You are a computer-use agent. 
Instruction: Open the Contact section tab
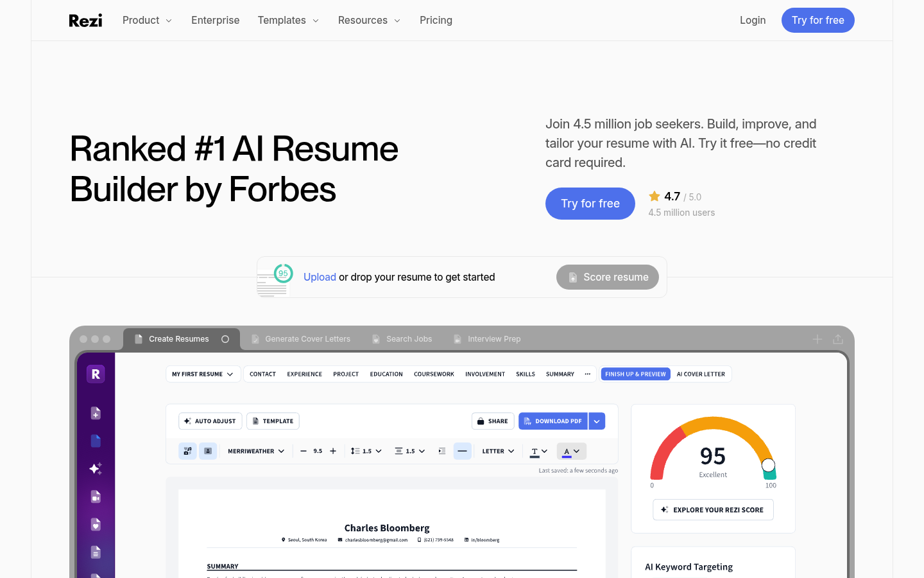[x=263, y=374]
